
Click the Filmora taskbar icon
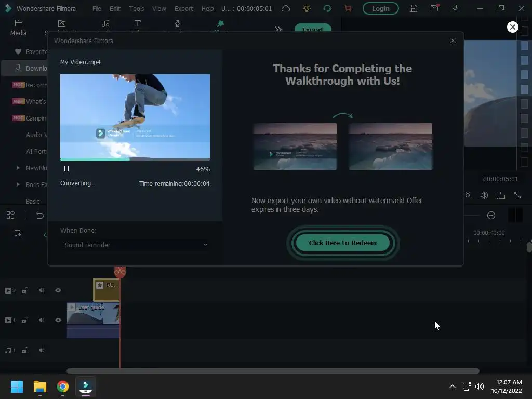86,387
